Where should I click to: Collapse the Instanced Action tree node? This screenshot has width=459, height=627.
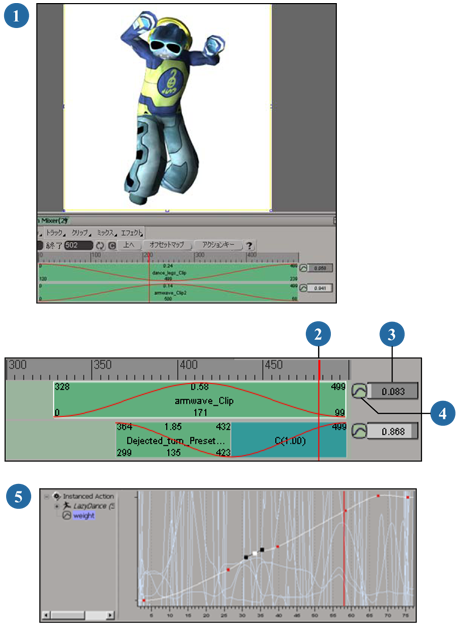click(47, 497)
